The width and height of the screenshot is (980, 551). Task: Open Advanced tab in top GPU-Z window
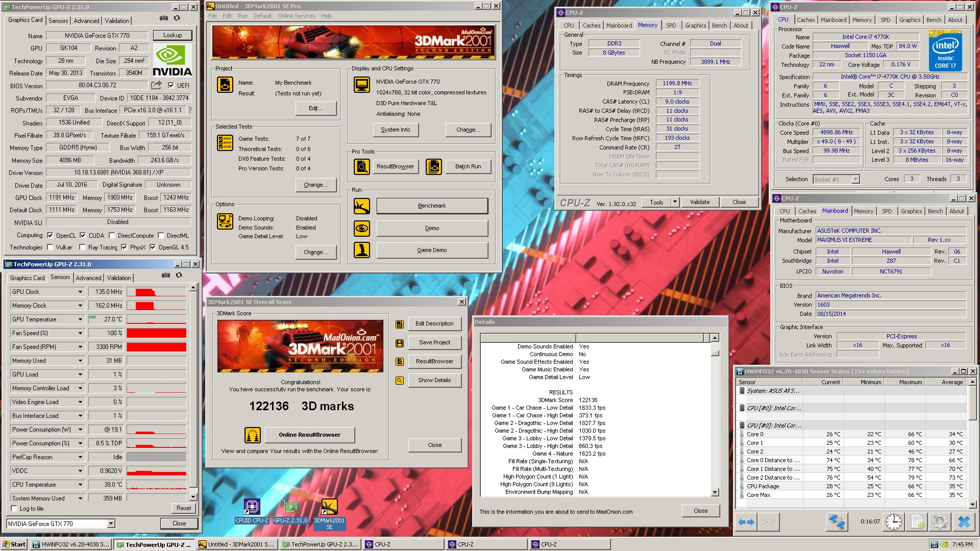[86, 21]
